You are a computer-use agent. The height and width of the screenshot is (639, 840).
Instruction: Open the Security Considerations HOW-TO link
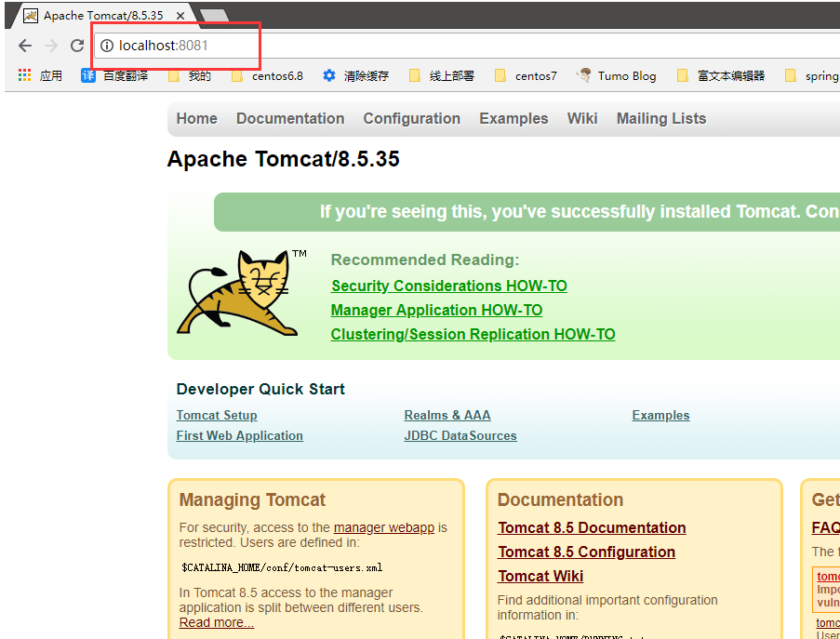click(448, 286)
